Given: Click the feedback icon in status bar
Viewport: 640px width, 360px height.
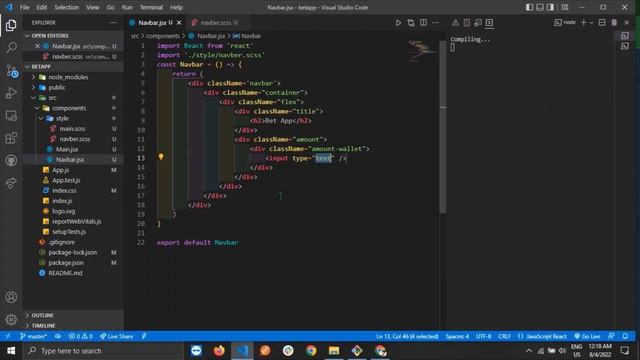Looking at the screenshot, I should point(611,336).
